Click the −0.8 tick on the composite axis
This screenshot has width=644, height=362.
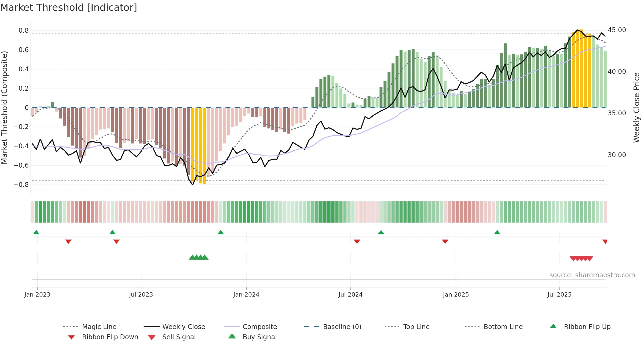coord(21,185)
